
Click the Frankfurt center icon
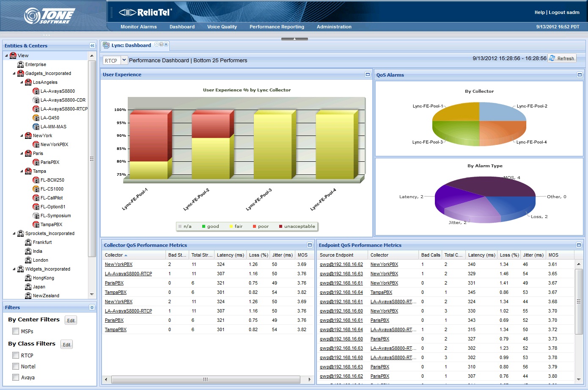28,242
